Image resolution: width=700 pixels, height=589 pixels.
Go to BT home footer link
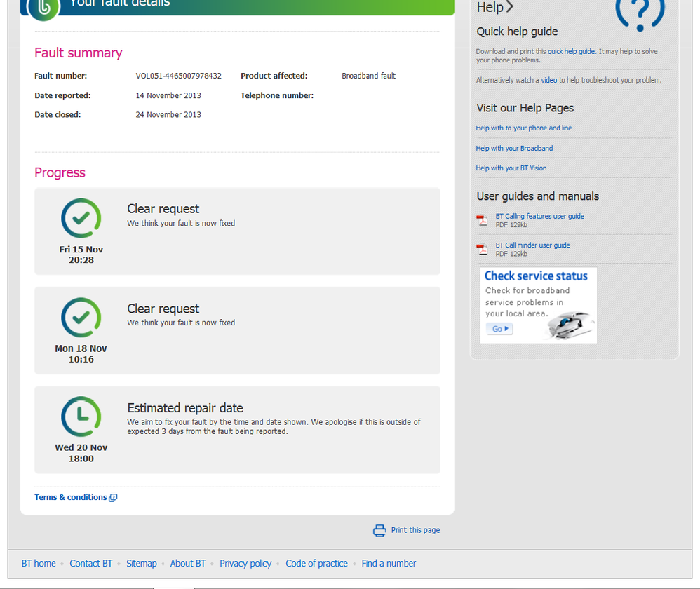pyautogui.click(x=39, y=563)
